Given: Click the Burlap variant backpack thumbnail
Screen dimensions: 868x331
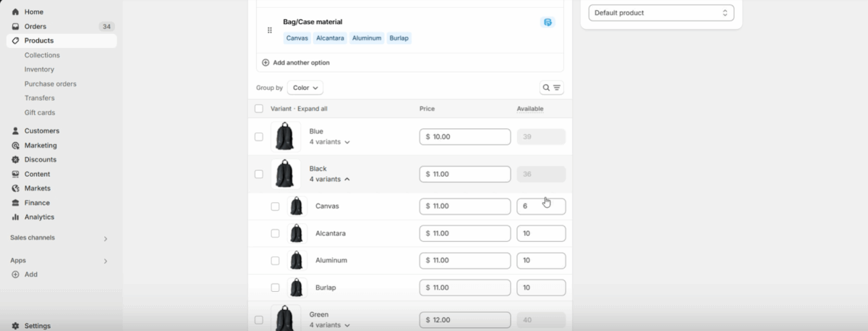Looking at the screenshot, I should 297,288.
